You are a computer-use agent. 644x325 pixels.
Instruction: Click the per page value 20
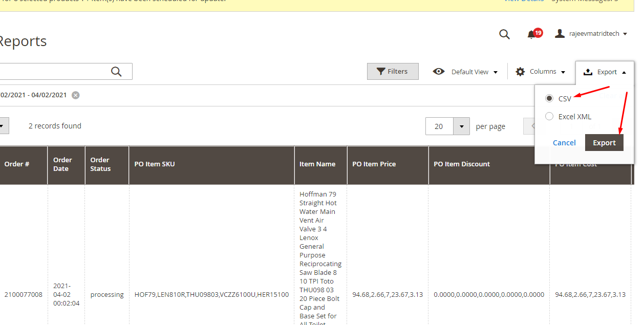click(x=439, y=126)
